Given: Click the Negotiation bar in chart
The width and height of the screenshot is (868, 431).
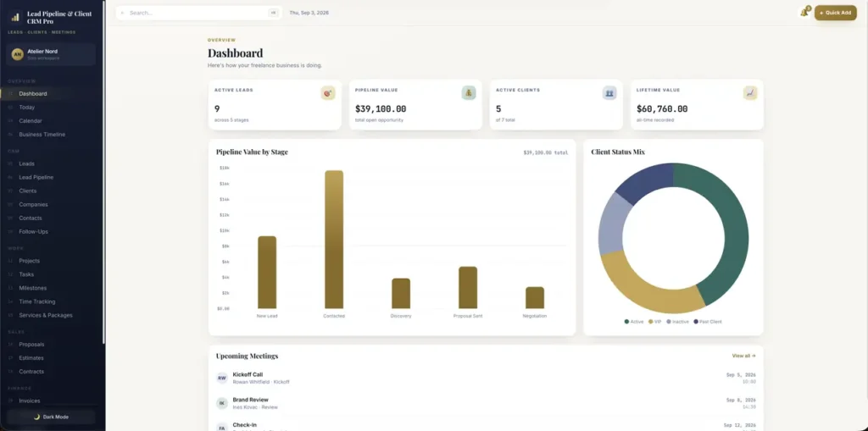Looking at the screenshot, I should tap(535, 298).
